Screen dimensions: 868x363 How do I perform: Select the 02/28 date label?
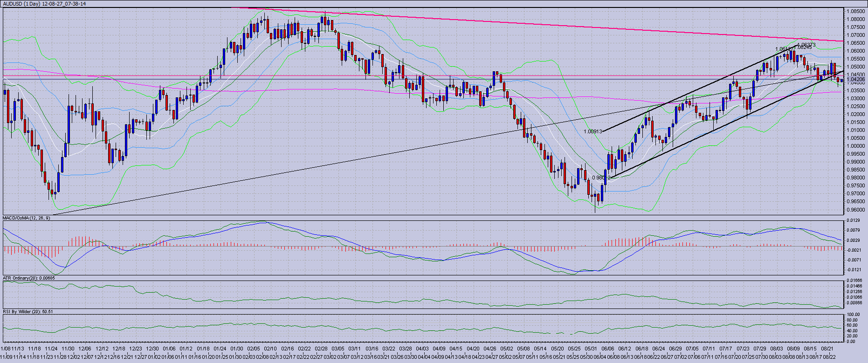pyautogui.click(x=321, y=349)
